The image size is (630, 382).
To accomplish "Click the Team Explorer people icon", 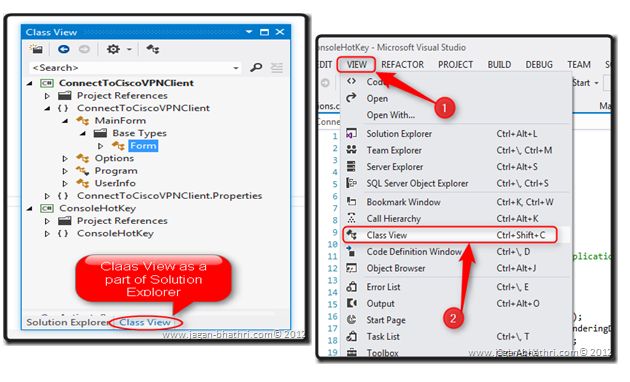I will [351, 149].
